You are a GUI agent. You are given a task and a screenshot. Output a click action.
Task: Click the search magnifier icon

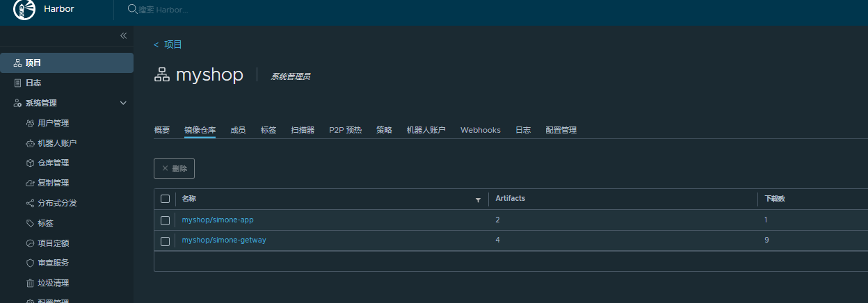tap(132, 10)
